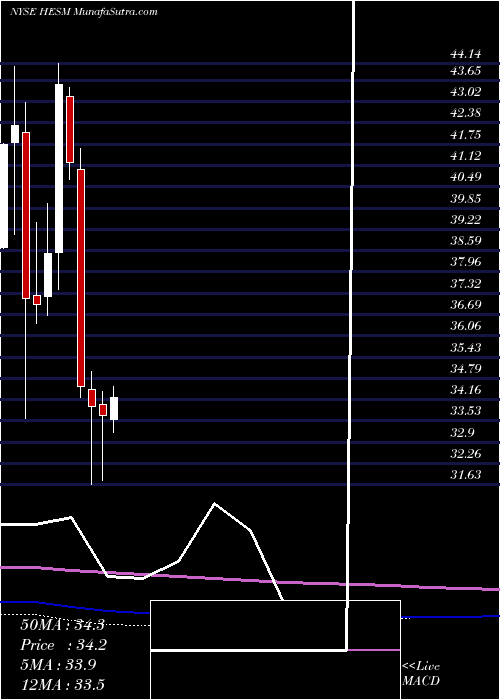
Task: Click the last white candlestick on the chart
Action: tap(114, 408)
